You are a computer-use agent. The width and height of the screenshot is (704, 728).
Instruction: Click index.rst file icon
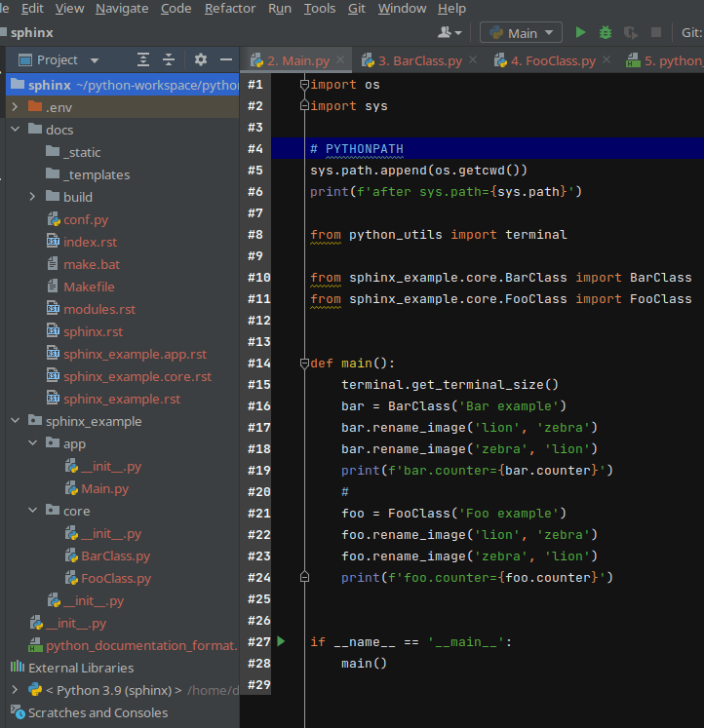(53, 242)
